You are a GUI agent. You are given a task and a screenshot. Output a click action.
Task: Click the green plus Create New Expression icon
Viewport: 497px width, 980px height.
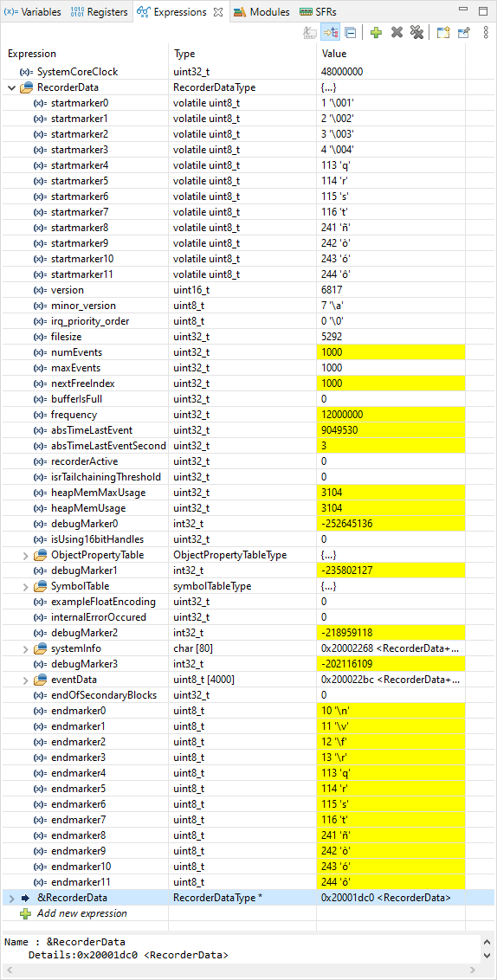376,33
